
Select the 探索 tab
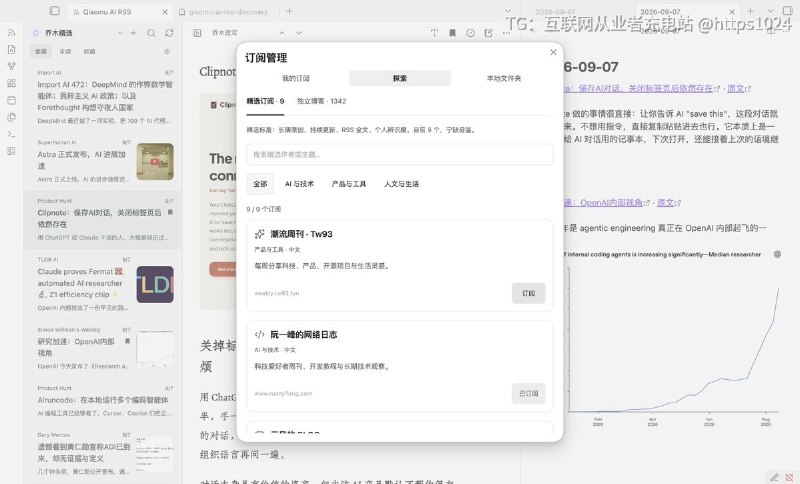[x=400, y=78]
